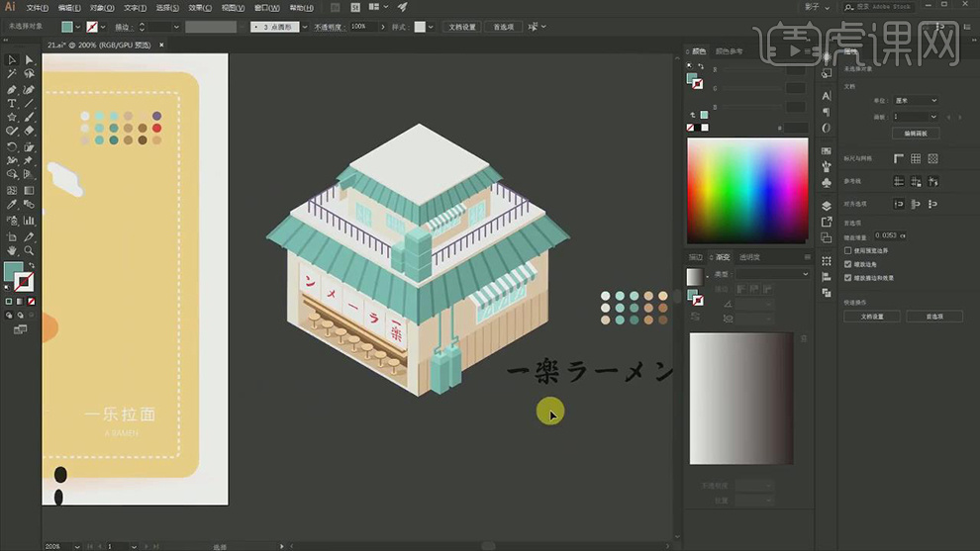Select the Type tool in the toolbar
This screenshot has width=980, height=551.
pos(12,103)
